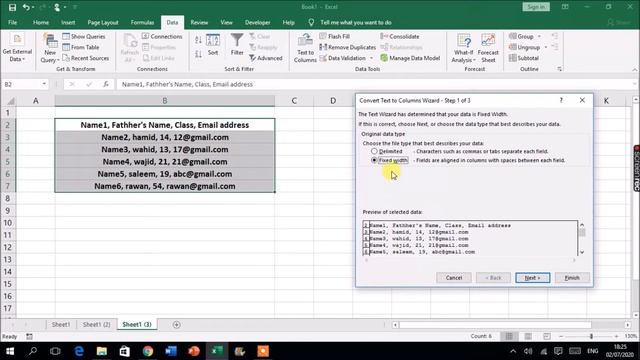Open the What-If Analysis menu
The width and height of the screenshot is (640, 360).
coord(463,48)
